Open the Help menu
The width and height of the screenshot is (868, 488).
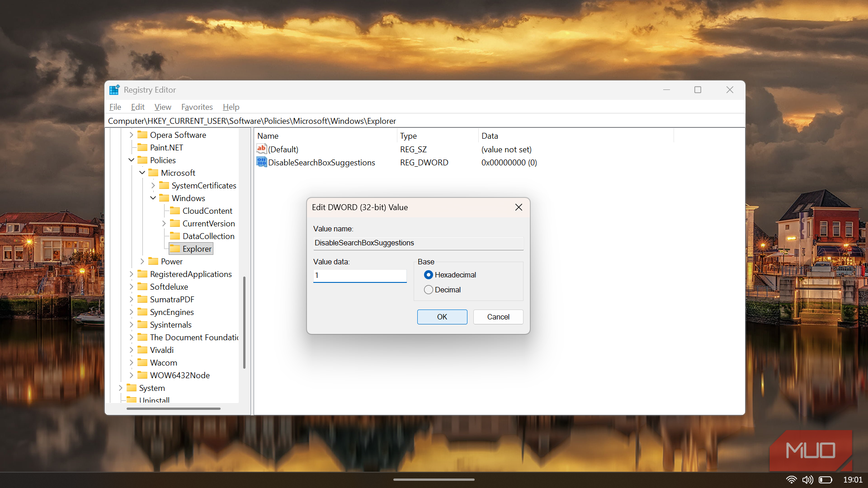(231, 107)
